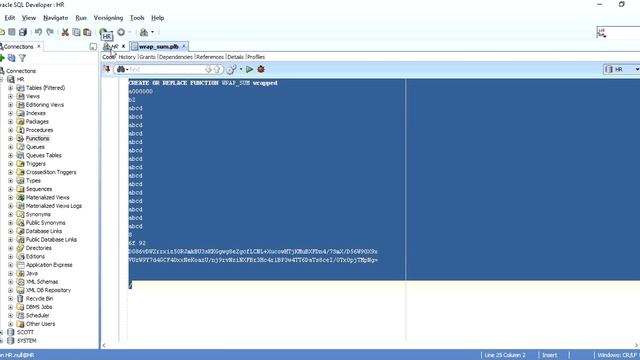Select the Database Links tree item

click(44, 231)
